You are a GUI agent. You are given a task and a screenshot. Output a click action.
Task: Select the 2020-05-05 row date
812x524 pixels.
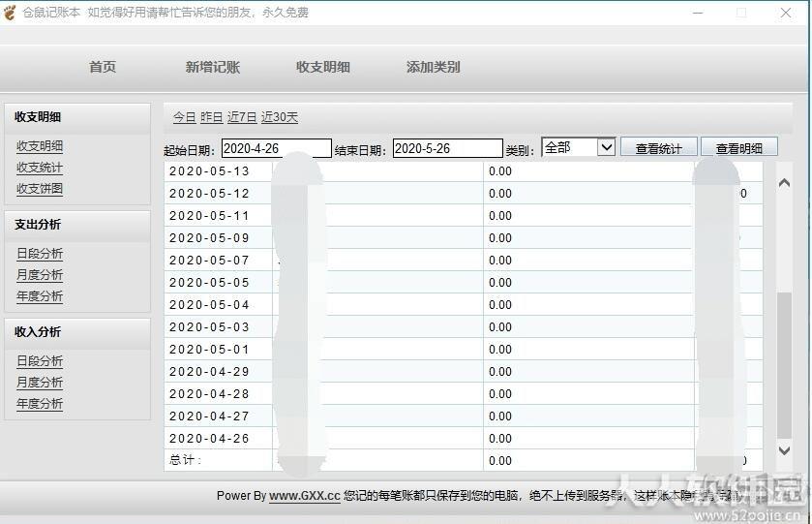click(209, 283)
